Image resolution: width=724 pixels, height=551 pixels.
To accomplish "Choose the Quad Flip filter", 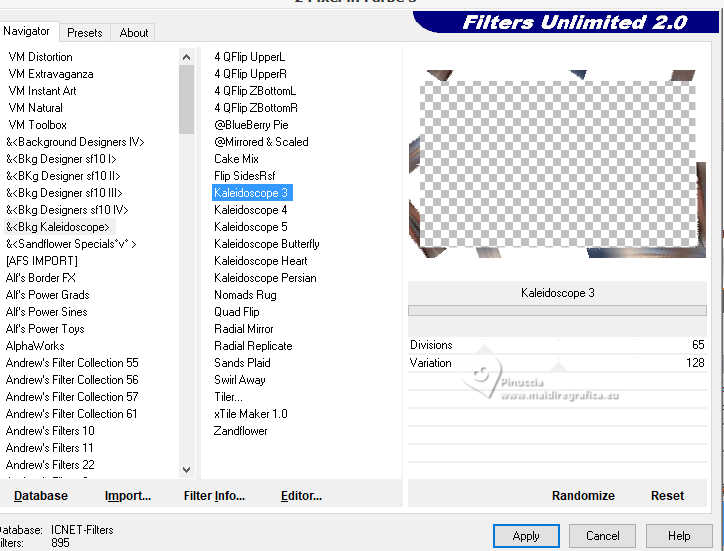I will (x=237, y=312).
